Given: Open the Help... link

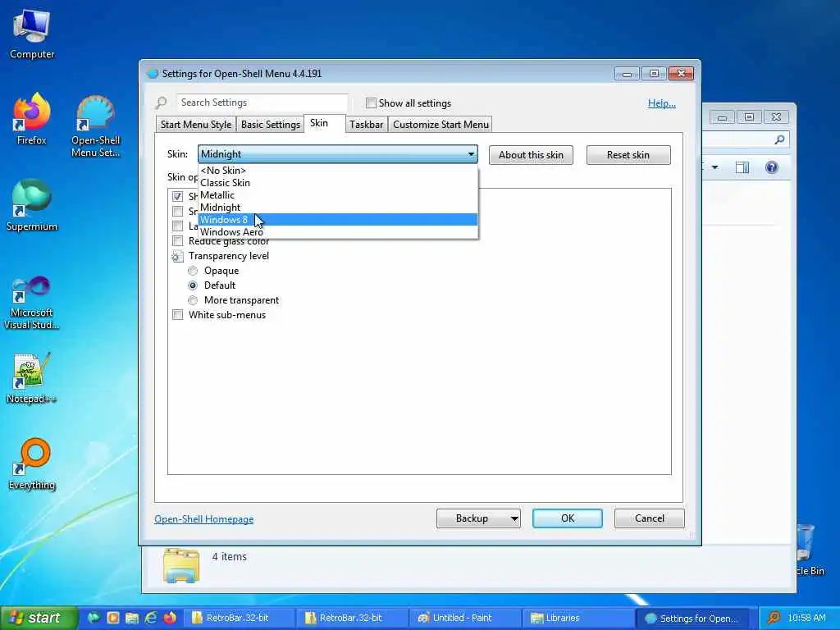Looking at the screenshot, I should tap(662, 103).
